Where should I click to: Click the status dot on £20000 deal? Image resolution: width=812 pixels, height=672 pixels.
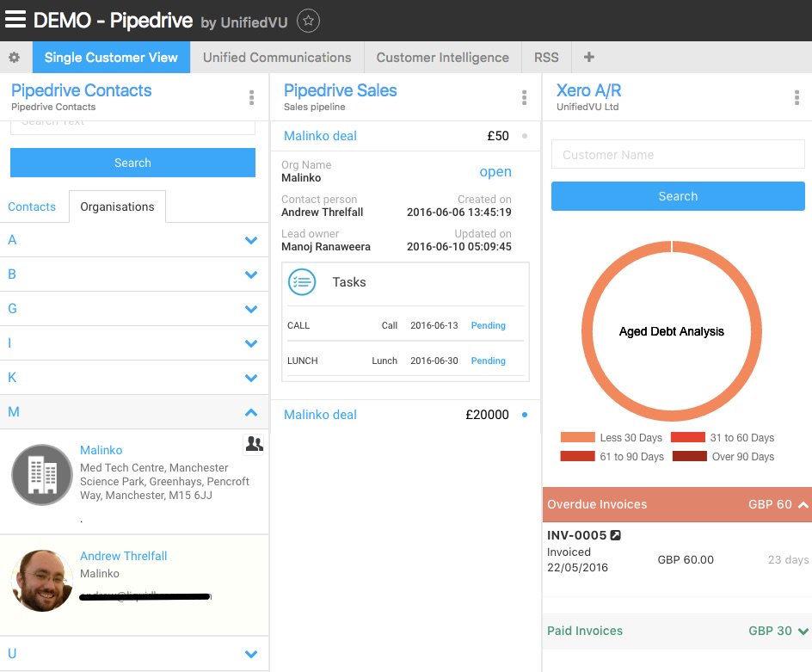point(525,415)
